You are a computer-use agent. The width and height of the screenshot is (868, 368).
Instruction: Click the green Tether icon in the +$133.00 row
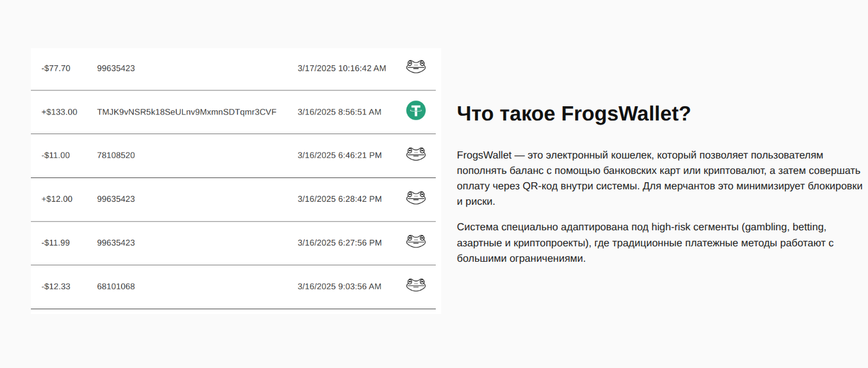pyautogui.click(x=416, y=110)
